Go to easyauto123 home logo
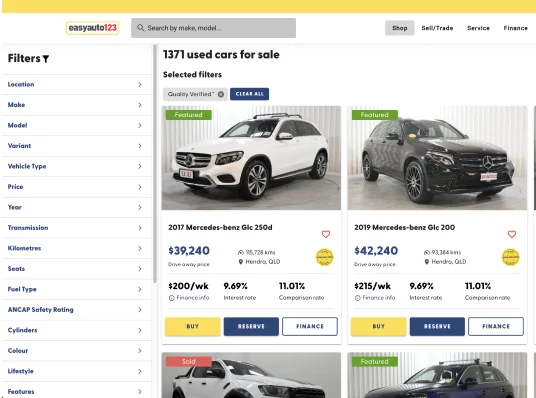 (x=93, y=28)
